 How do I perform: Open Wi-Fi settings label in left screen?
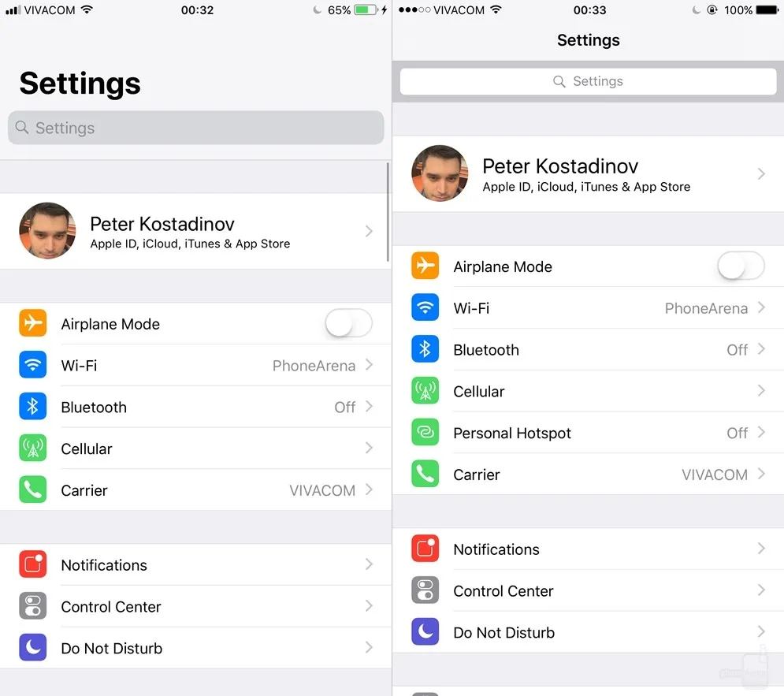pyautogui.click(x=79, y=366)
